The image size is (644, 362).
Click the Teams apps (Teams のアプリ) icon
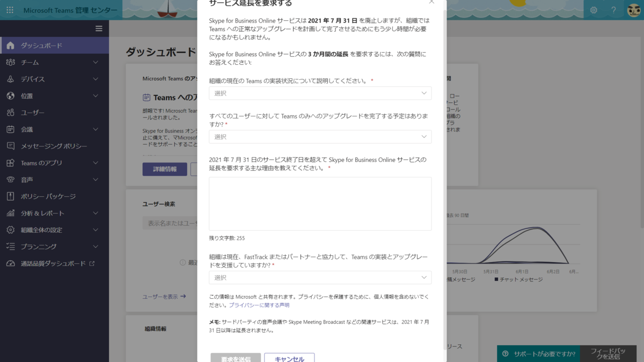point(10,163)
